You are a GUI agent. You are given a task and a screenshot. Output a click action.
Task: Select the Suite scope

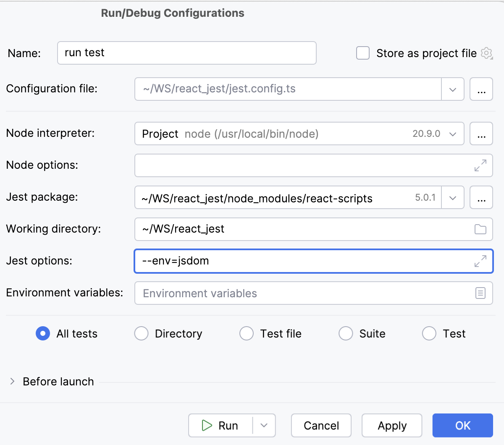pos(346,333)
